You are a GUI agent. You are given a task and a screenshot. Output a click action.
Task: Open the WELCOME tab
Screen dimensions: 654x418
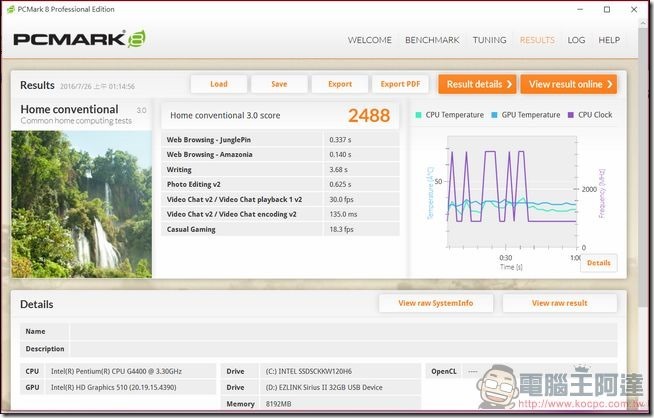(370, 40)
